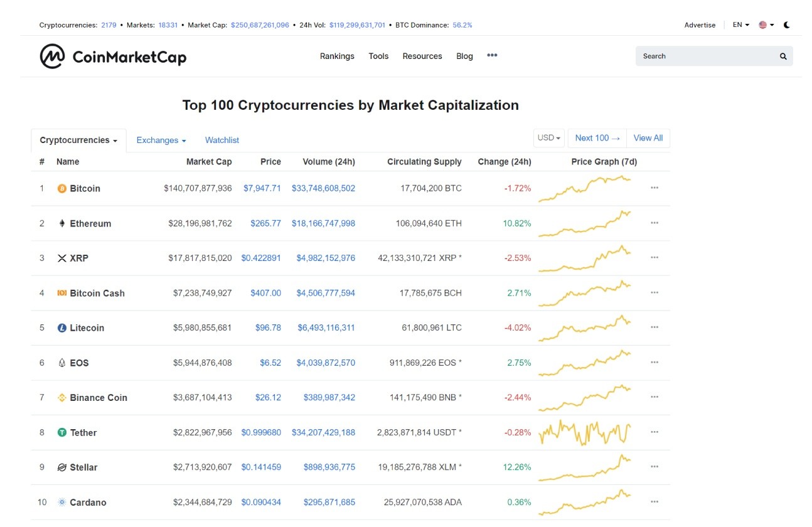This screenshot has height=527, width=812.
Task: Click the Tether coin icon
Action: [61, 432]
